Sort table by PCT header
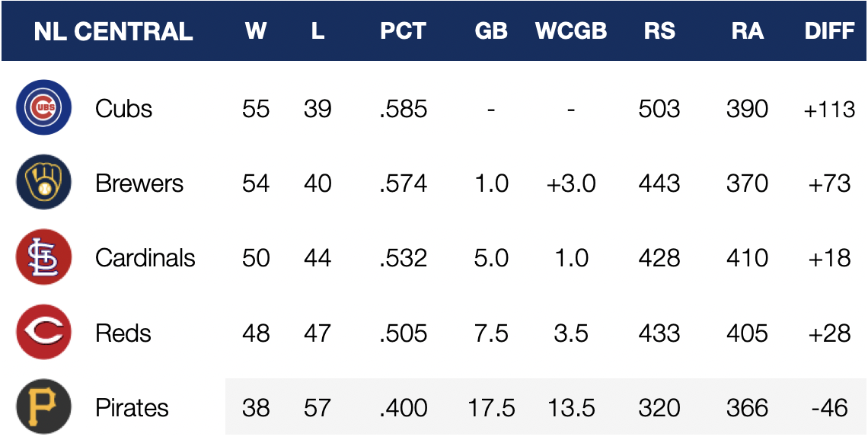The width and height of the screenshot is (868, 443). [x=403, y=32]
